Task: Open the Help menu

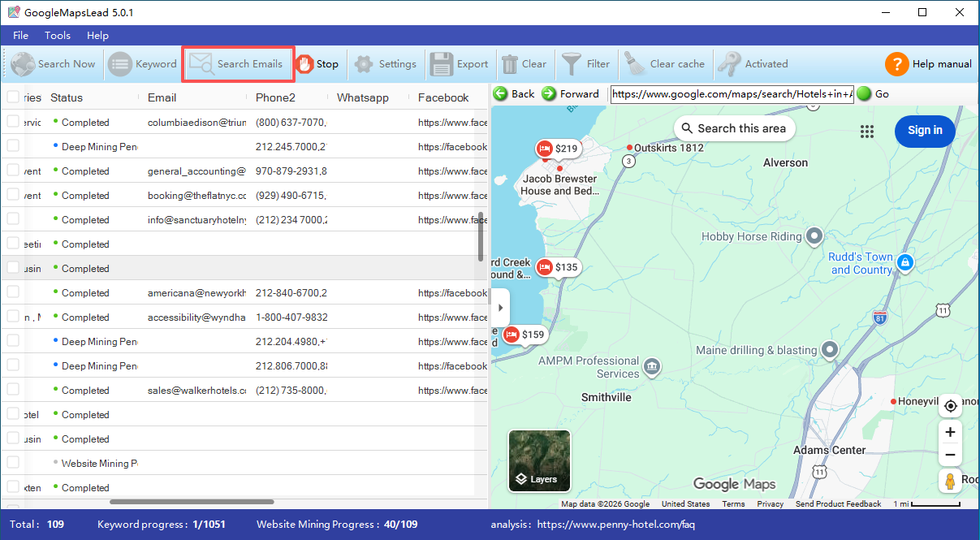Action: coord(97,36)
